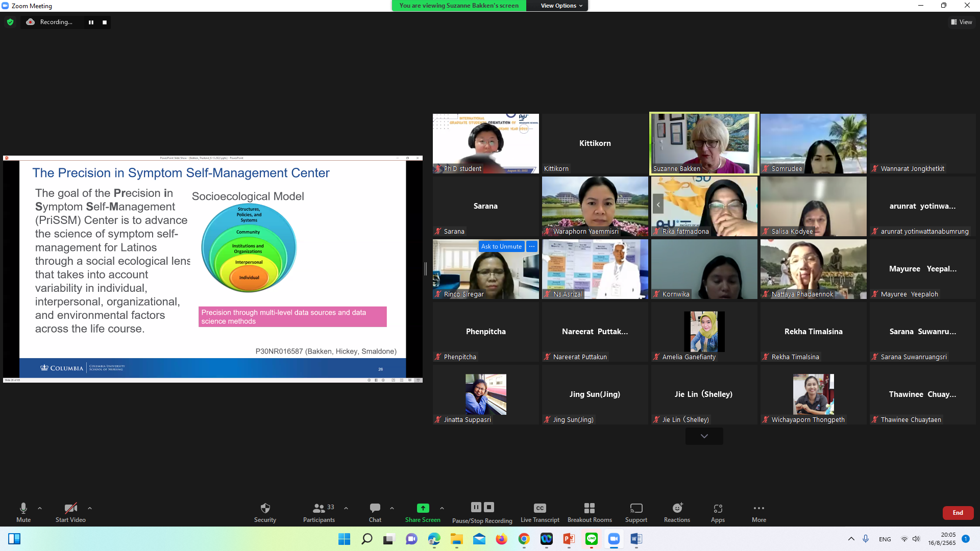Open the More menu in toolbar

[758, 508]
